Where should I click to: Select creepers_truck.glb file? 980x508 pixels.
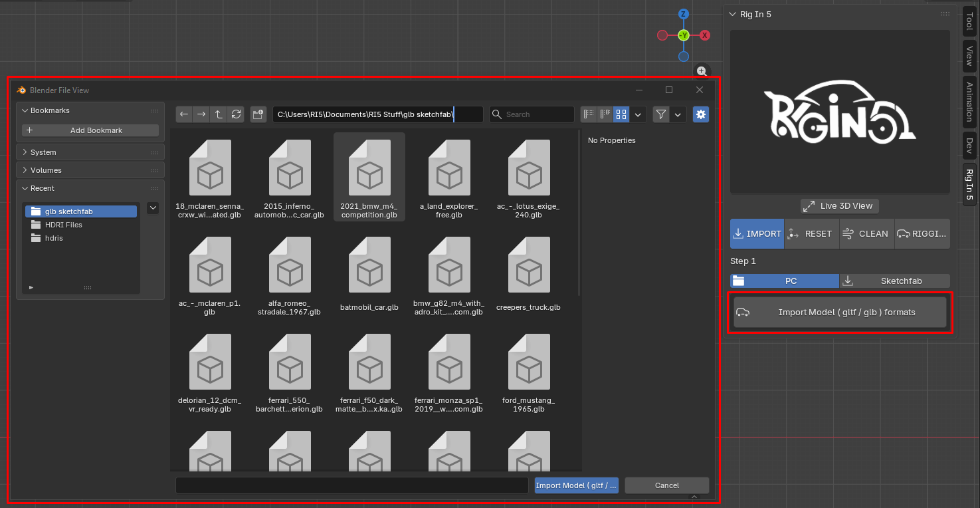pos(529,275)
